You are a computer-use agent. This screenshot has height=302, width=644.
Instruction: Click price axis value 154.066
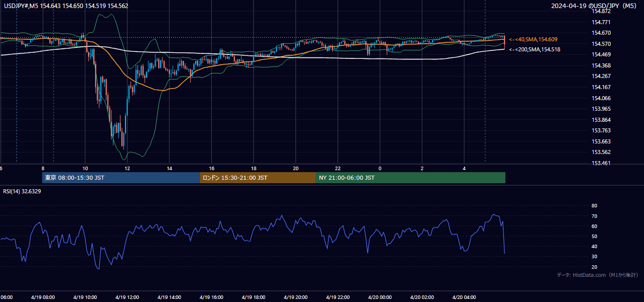(602, 98)
